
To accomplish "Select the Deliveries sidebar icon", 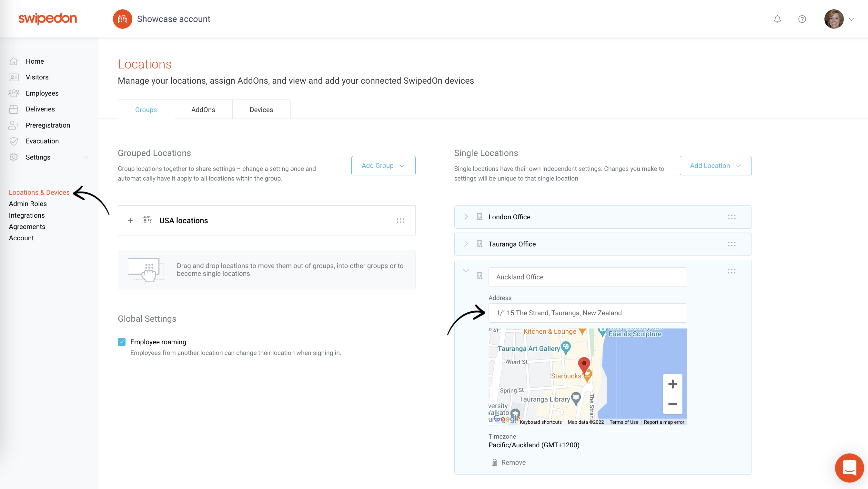I will (x=14, y=109).
